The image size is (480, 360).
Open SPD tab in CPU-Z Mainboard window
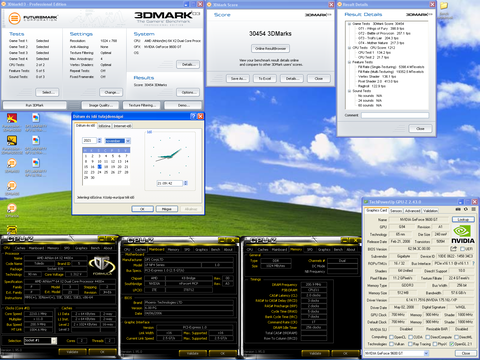click(187, 249)
